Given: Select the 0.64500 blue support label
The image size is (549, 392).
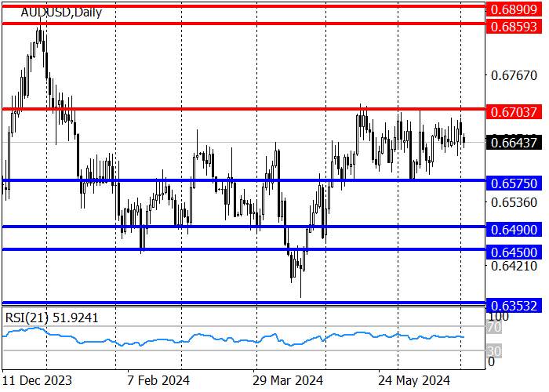Looking at the screenshot, I should pos(514,252).
